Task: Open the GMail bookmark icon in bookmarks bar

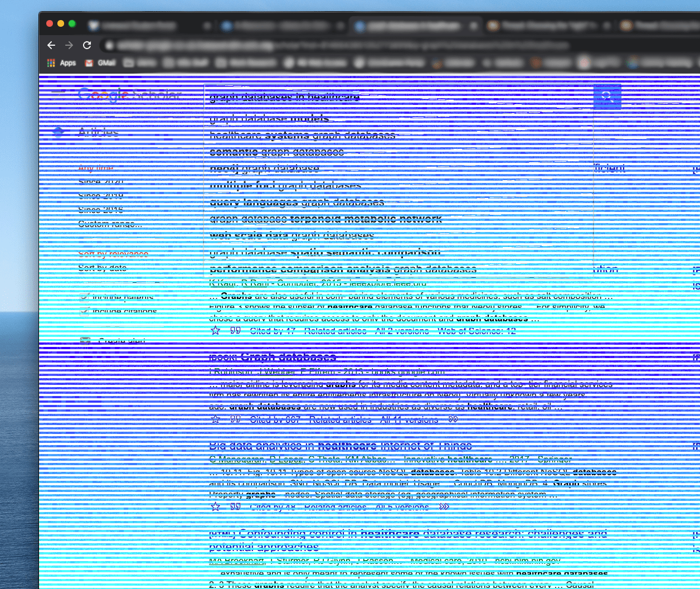Action: tap(89, 63)
